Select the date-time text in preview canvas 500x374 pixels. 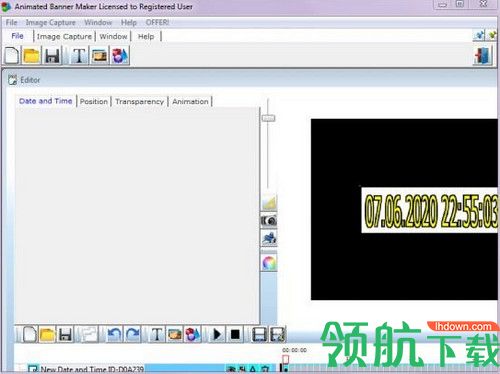pyautogui.click(x=430, y=210)
